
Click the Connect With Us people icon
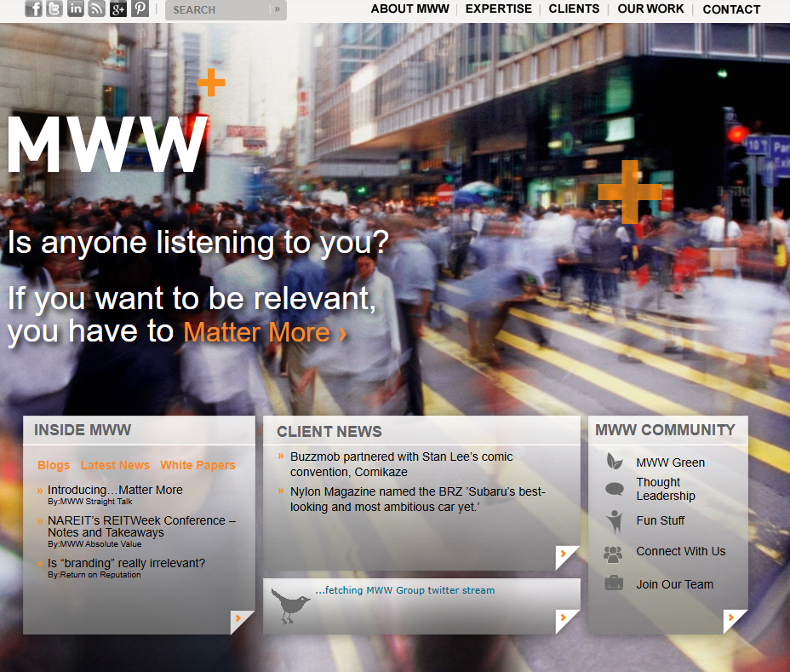pos(613,554)
